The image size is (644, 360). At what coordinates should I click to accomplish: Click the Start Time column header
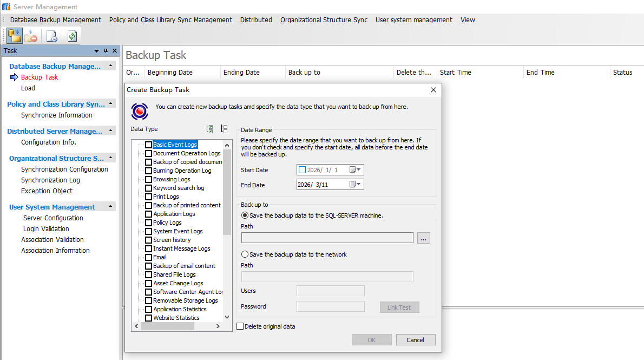[x=479, y=73]
